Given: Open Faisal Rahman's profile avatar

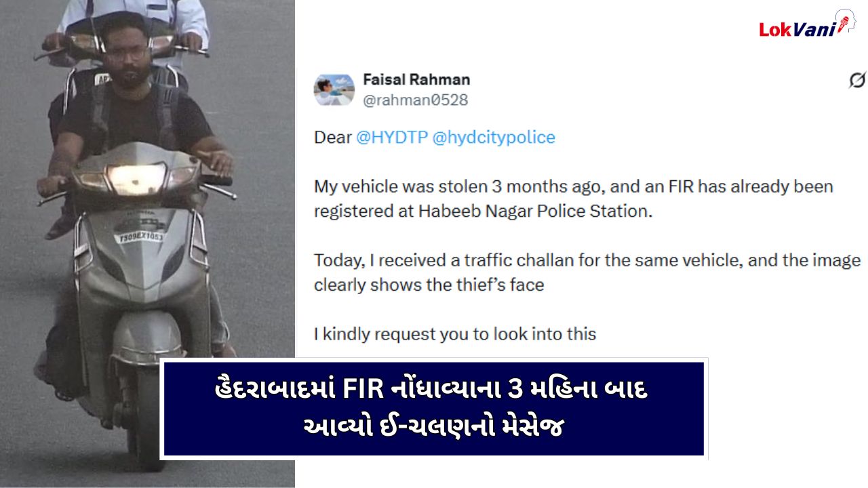Looking at the screenshot, I should pos(334,89).
